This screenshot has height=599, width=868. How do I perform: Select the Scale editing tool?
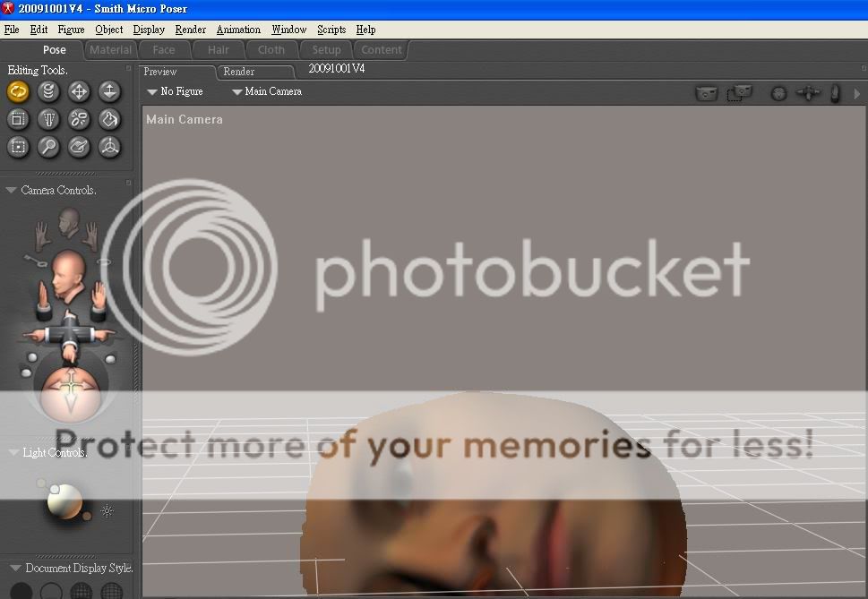[18, 119]
